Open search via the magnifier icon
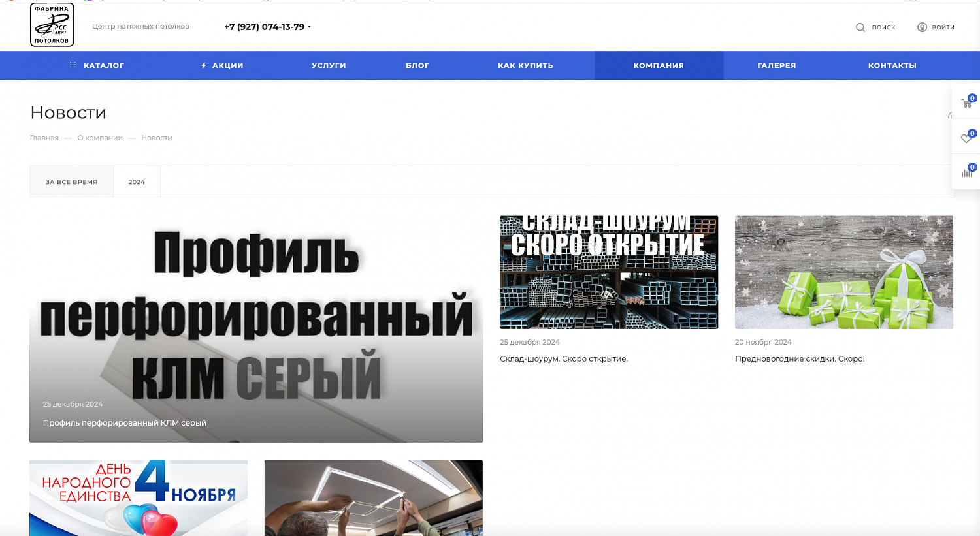Viewport: 980px width, 536px height. coord(860,27)
